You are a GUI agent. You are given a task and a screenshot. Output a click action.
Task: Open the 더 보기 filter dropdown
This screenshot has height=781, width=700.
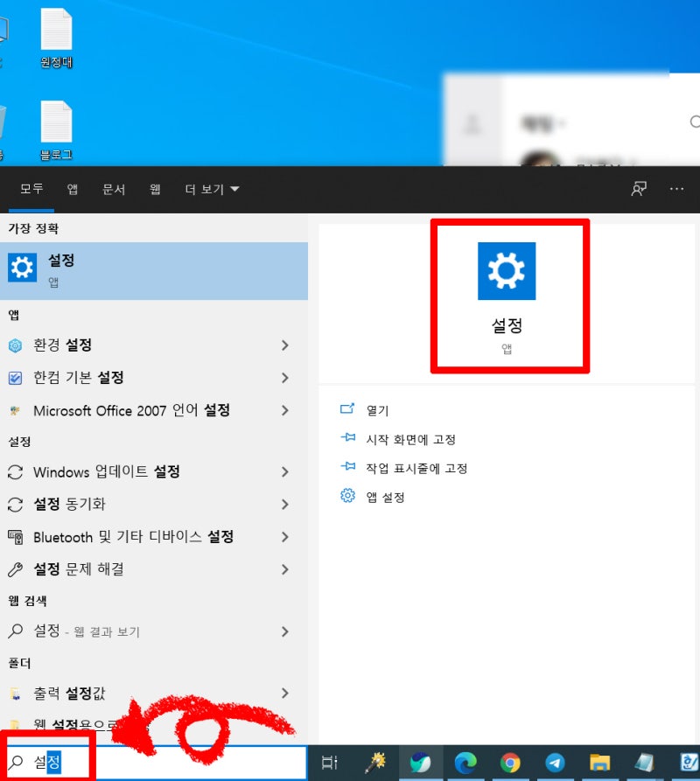pyautogui.click(x=212, y=189)
